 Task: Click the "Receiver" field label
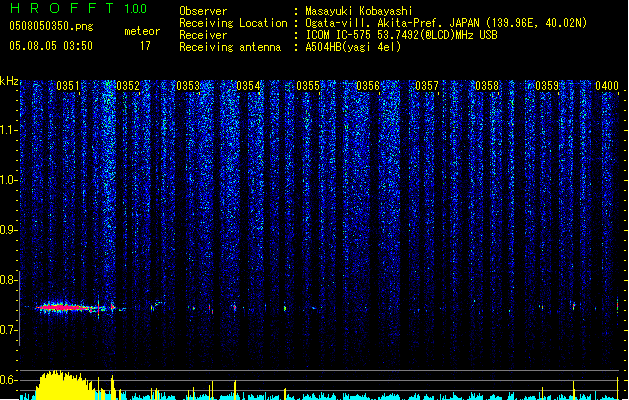(x=203, y=35)
